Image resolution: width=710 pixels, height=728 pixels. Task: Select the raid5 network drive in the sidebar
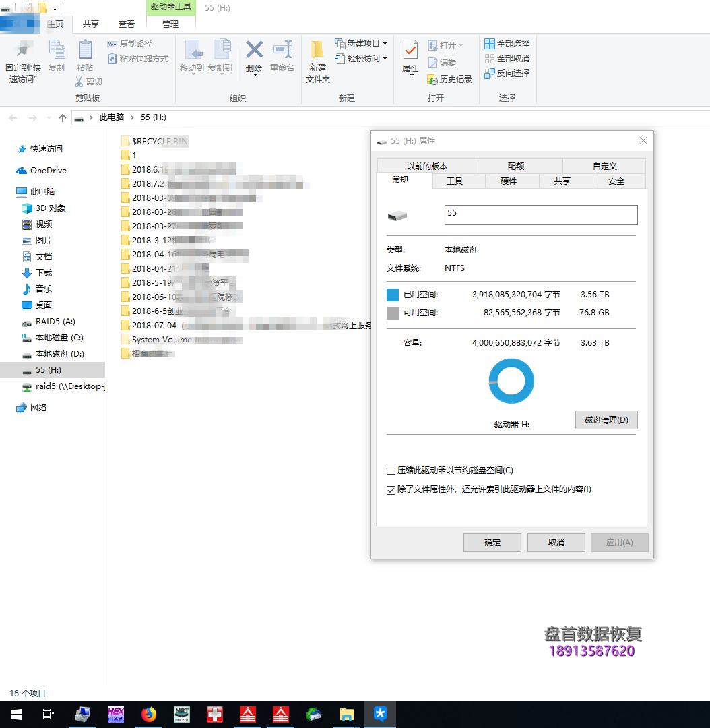[x=63, y=386]
